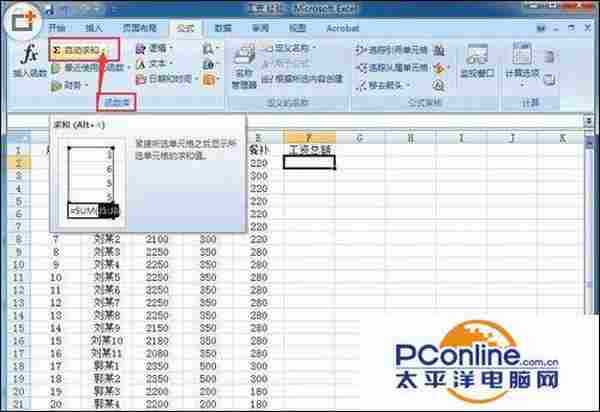Image resolution: width=600 pixels, height=412 pixels.
Task: Click the cell containing 郭某4
Action: tap(107, 404)
